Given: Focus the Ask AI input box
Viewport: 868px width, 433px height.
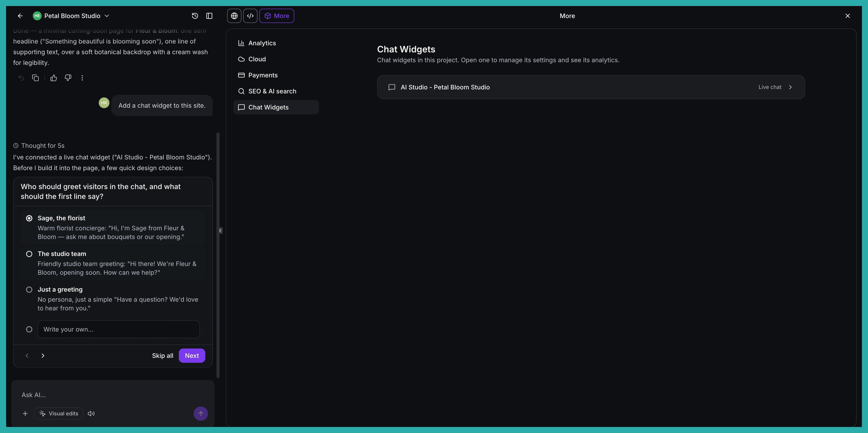Looking at the screenshot, I should pyautogui.click(x=113, y=395).
